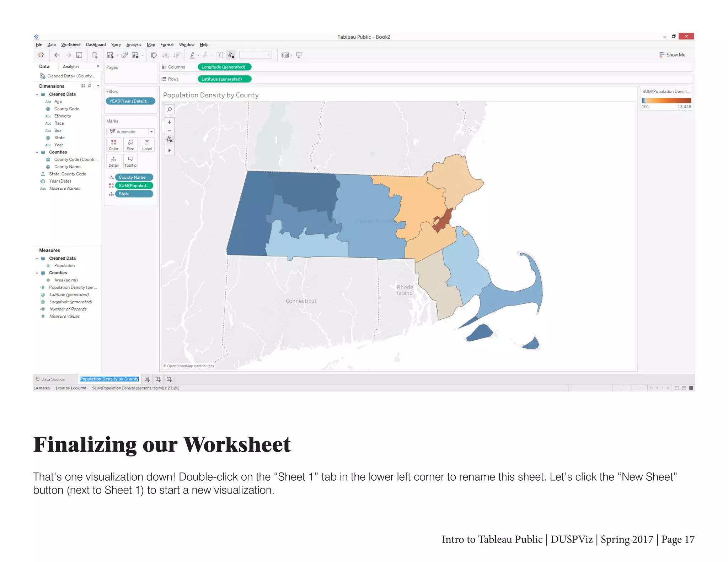This screenshot has height=562, width=728.
Task: Click the Undo back arrow in toolbar
Action: point(57,55)
